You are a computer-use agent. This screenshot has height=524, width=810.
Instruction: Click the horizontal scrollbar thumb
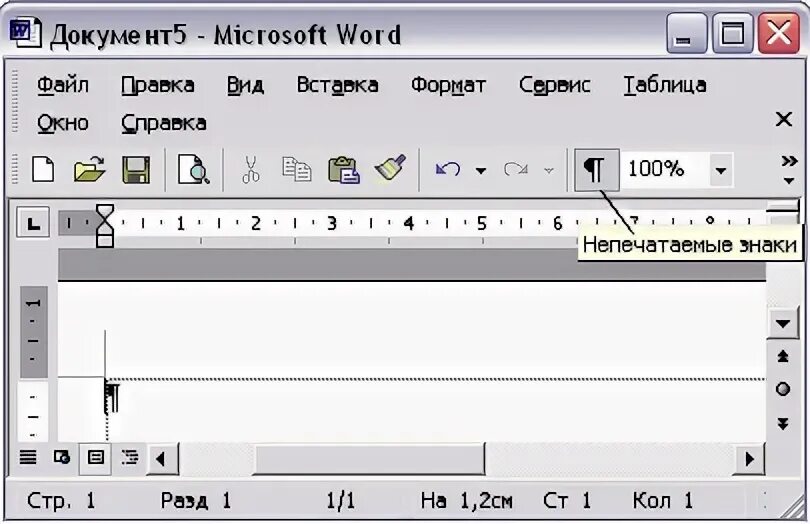(369, 459)
